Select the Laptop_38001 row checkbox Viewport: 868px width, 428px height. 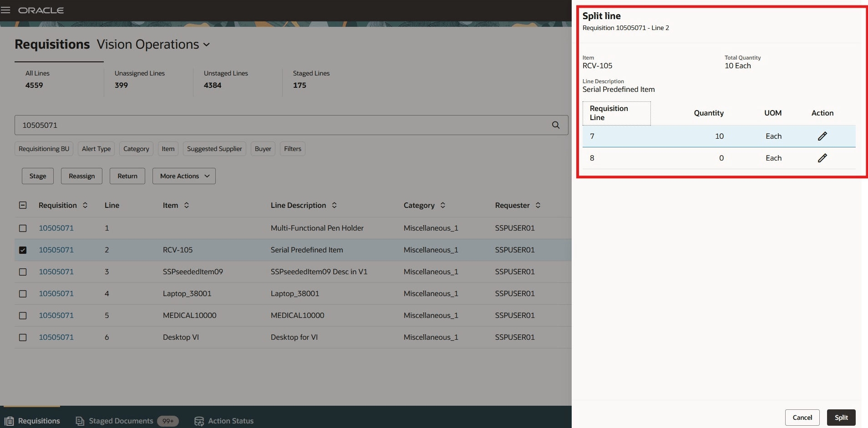pos(23,293)
